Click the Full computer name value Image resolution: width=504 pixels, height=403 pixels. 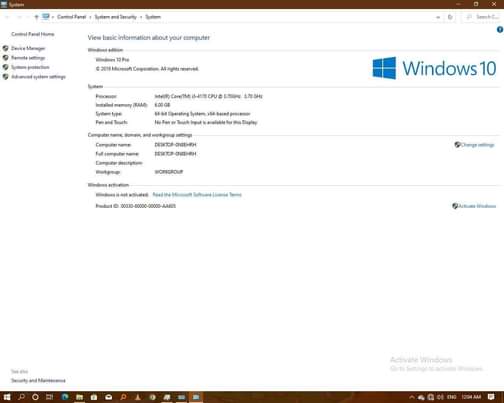coord(175,154)
